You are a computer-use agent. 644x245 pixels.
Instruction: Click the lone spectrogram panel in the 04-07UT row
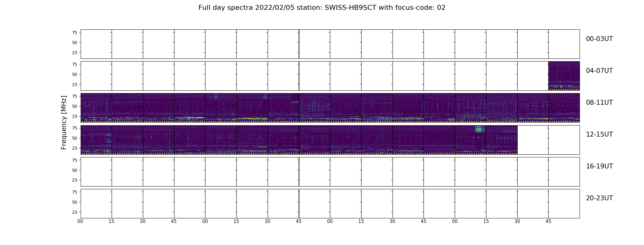(x=564, y=76)
